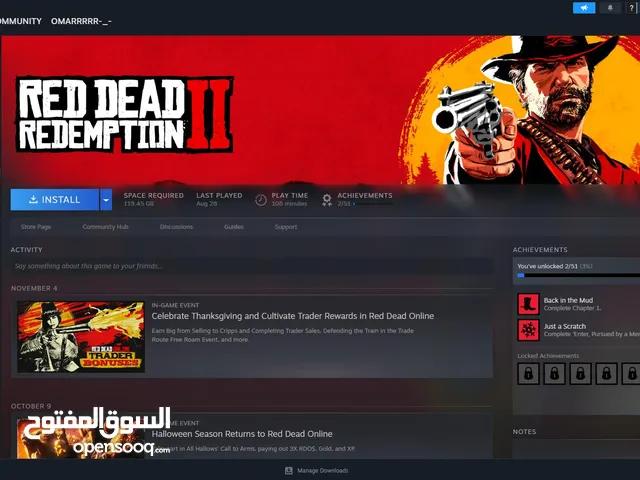The height and width of the screenshot is (480, 640).
Task: Open the Achievements panel heading
Action: point(540,250)
